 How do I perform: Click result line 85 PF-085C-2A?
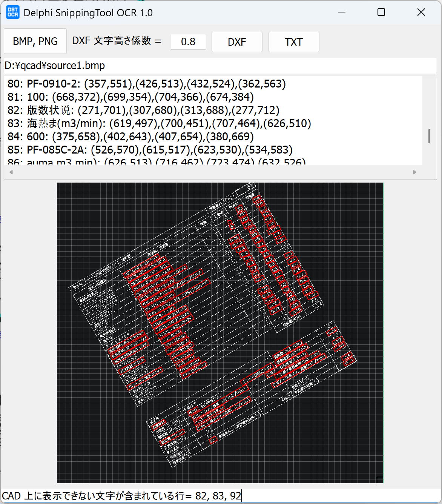(150, 150)
